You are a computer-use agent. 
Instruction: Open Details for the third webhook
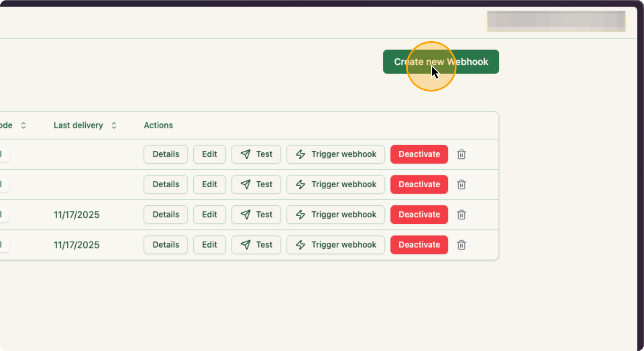coord(165,215)
